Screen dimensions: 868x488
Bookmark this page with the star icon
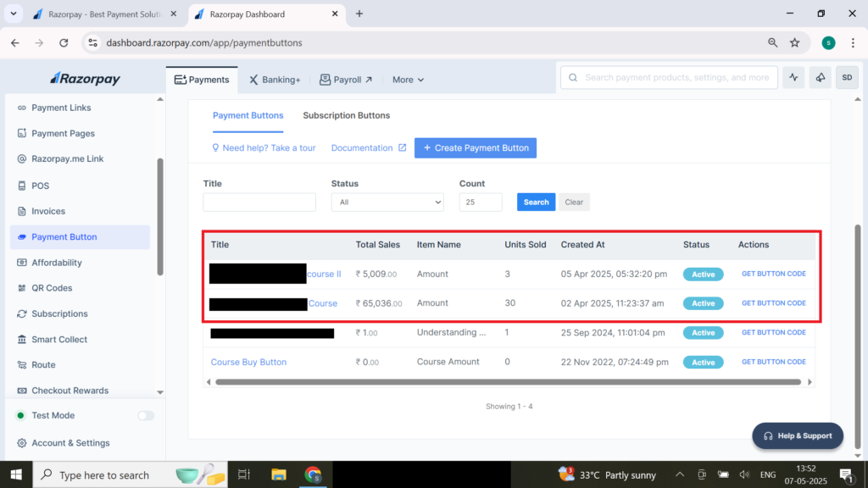coord(794,42)
